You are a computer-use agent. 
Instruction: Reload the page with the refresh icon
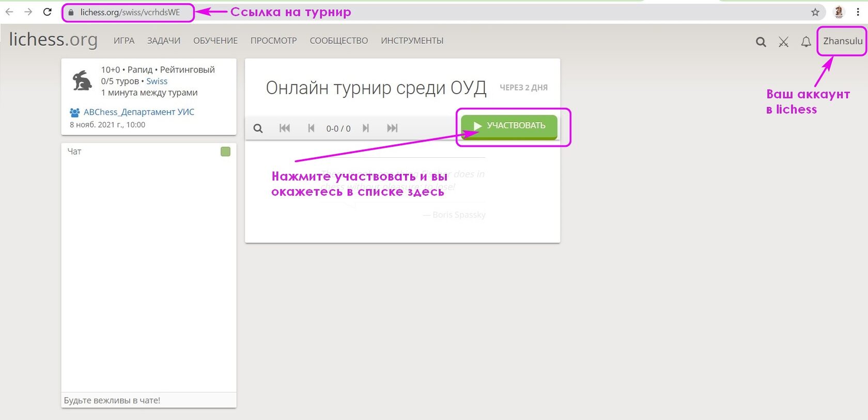tap(48, 12)
